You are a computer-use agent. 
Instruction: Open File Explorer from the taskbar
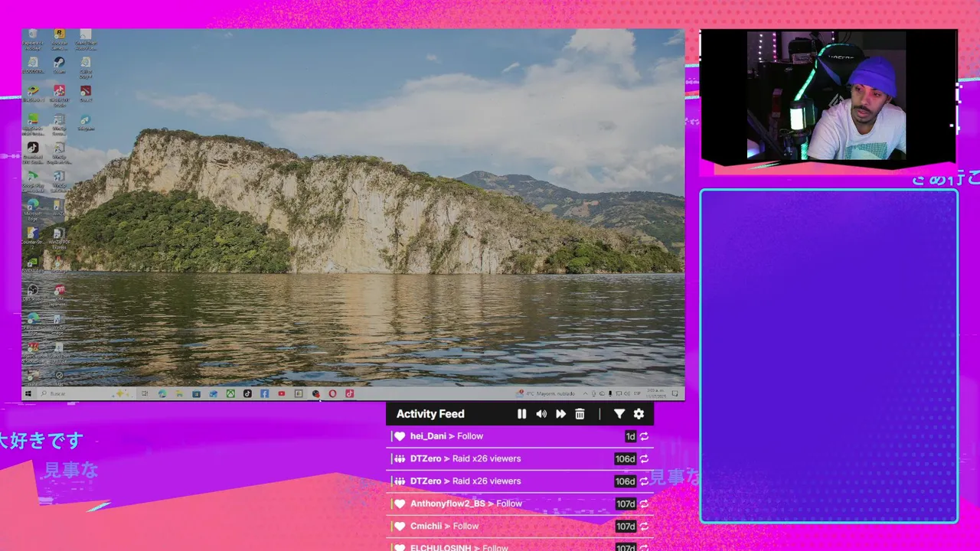click(179, 393)
